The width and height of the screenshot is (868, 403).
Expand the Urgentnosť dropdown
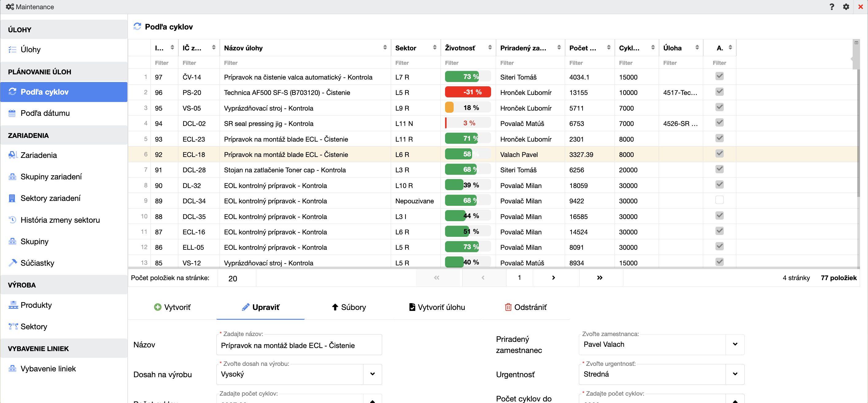click(x=734, y=374)
